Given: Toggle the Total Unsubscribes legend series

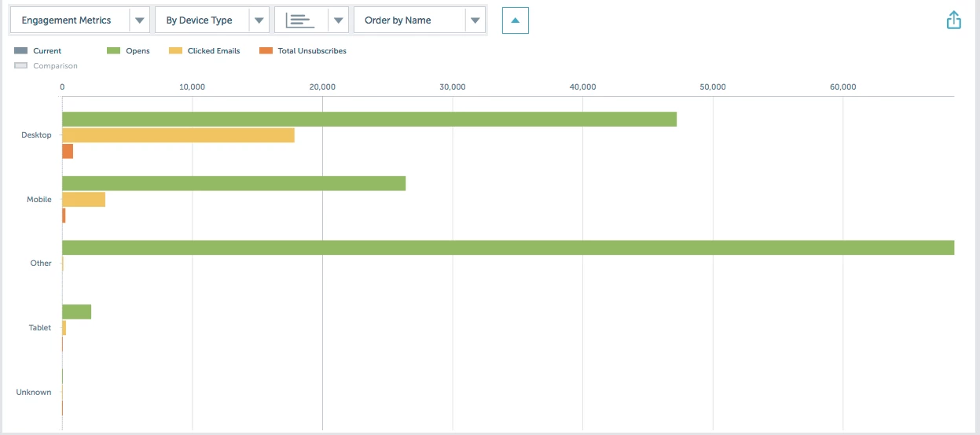Looking at the screenshot, I should [x=303, y=51].
